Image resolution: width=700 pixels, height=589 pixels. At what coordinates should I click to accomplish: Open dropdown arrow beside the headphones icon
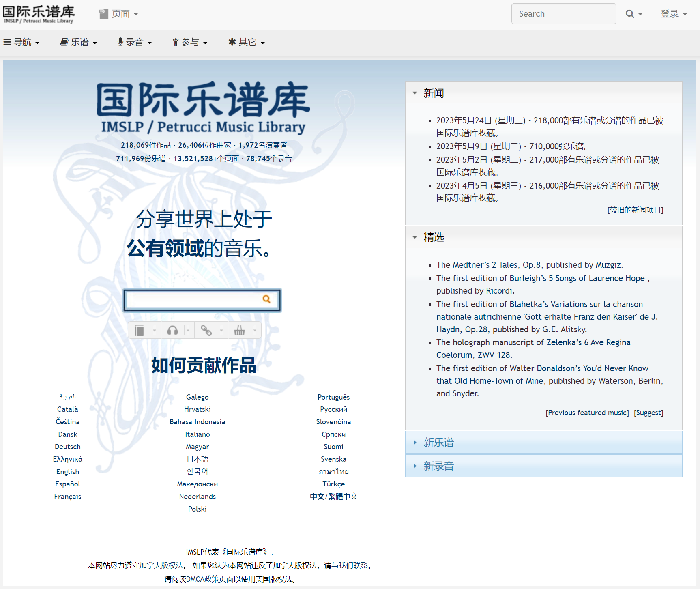pyautogui.click(x=188, y=331)
